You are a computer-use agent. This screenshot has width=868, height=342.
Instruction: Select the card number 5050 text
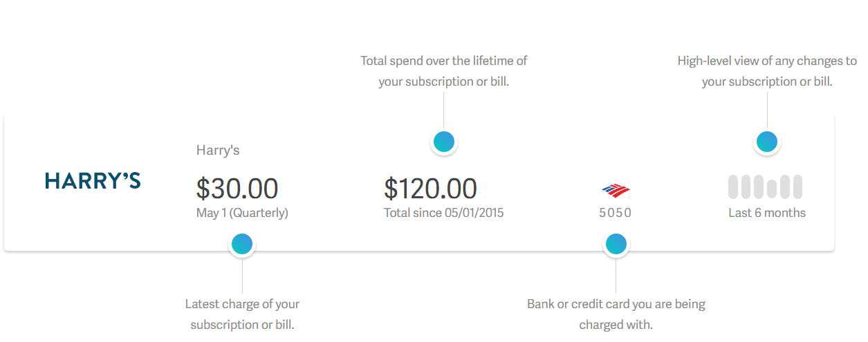tap(616, 213)
